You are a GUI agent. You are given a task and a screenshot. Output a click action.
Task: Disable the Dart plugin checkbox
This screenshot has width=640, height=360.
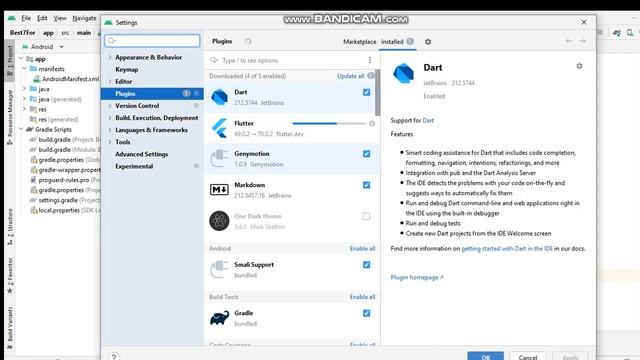[367, 93]
